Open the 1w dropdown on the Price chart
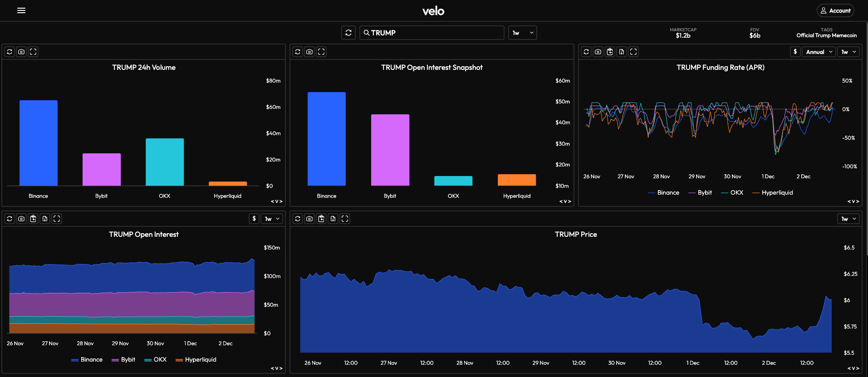868x377 pixels. (x=848, y=219)
